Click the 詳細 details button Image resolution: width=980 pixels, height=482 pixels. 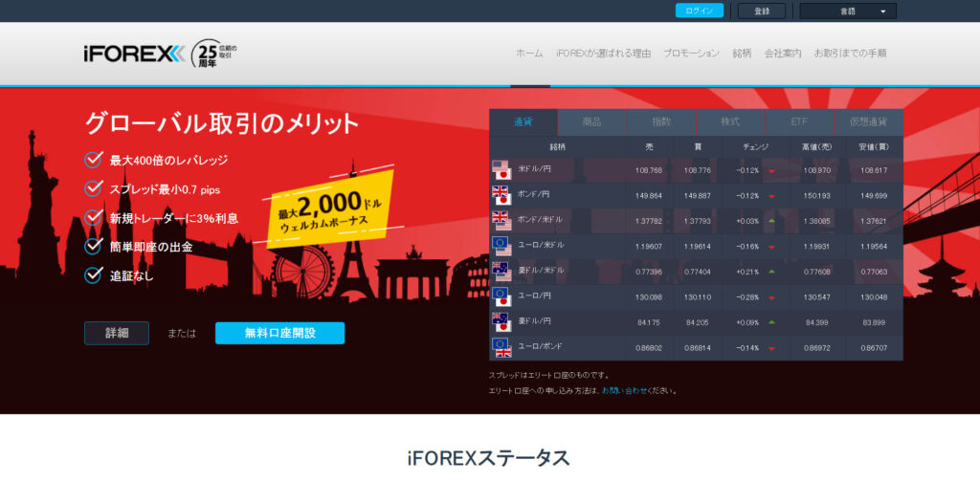pyautogui.click(x=117, y=334)
